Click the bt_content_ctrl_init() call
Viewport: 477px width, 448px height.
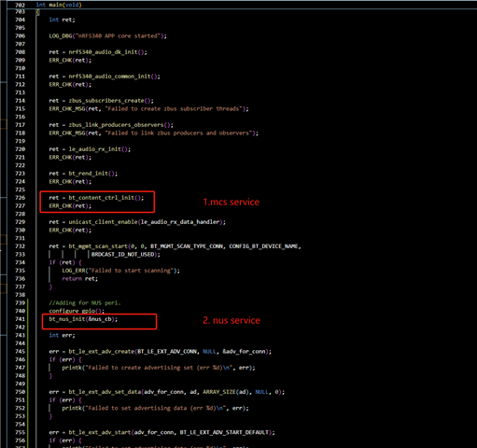106,198
